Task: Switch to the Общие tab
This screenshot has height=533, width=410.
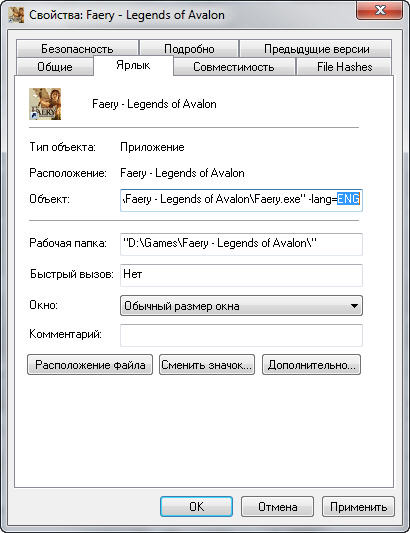Action: [55, 67]
